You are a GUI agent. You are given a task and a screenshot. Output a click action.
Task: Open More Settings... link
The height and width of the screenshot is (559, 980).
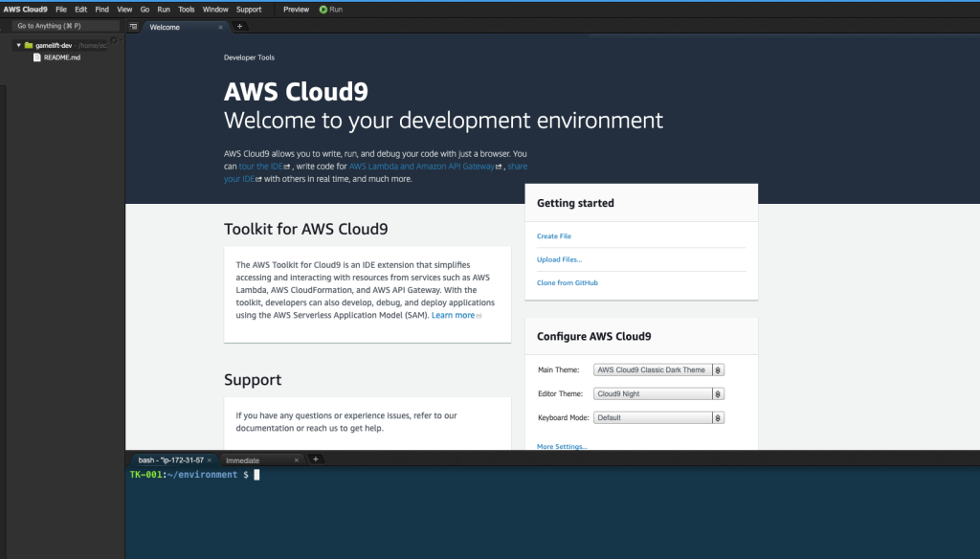pos(562,446)
